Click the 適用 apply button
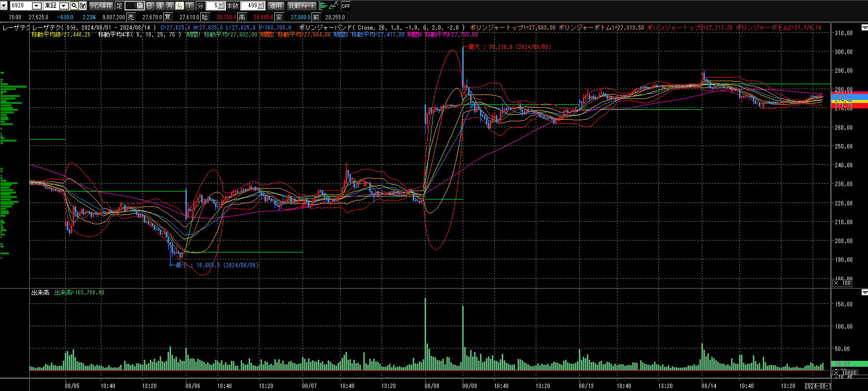Image resolution: width=868 pixels, height=391 pixels. (275, 6)
